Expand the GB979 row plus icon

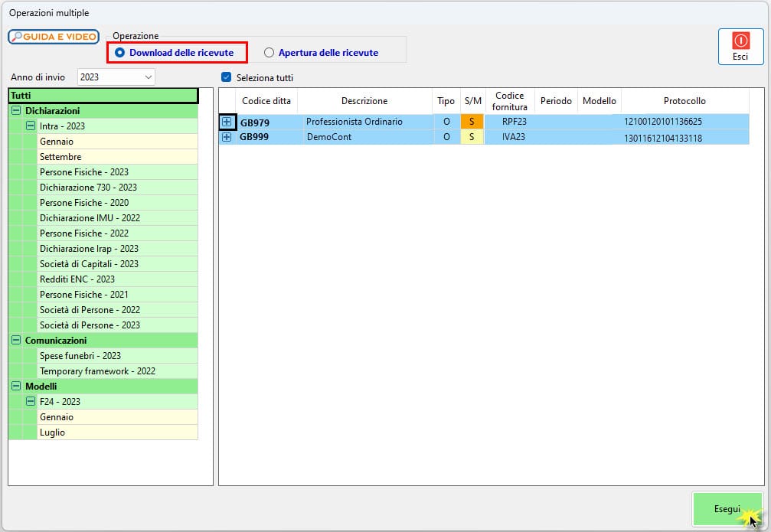[227, 122]
